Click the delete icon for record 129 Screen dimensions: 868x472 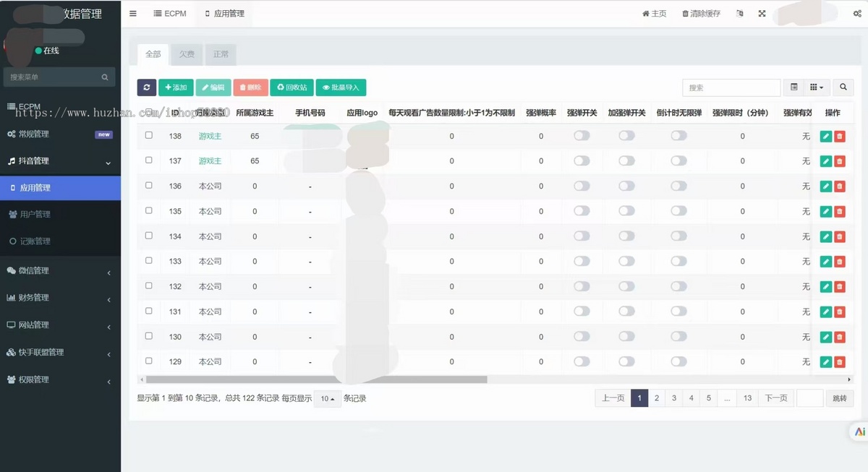click(x=840, y=361)
